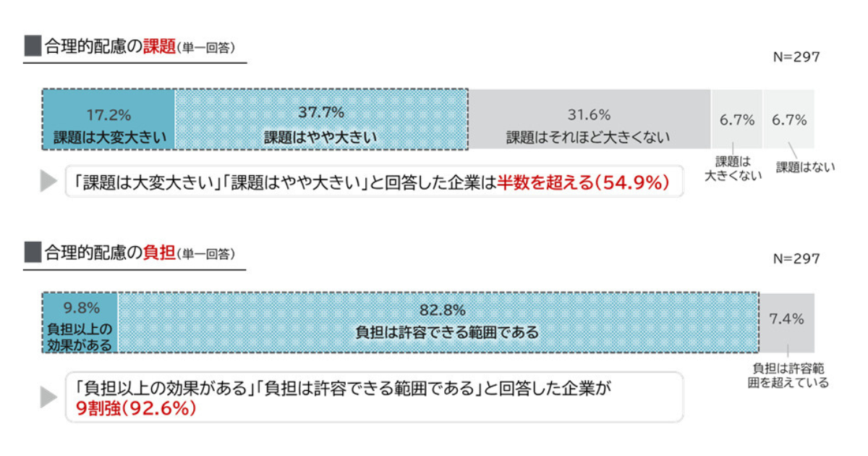
Task: Click the 合理的配慮の負担 heading text
Action: pyautogui.click(x=110, y=253)
